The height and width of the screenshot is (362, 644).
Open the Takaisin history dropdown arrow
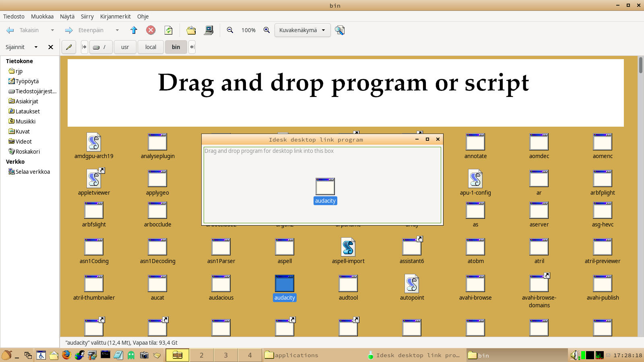point(52,30)
